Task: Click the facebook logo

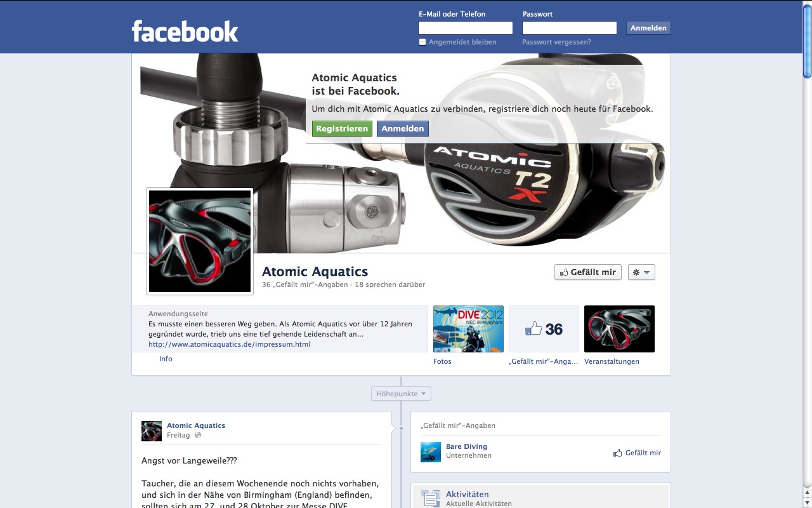Action: click(x=185, y=30)
